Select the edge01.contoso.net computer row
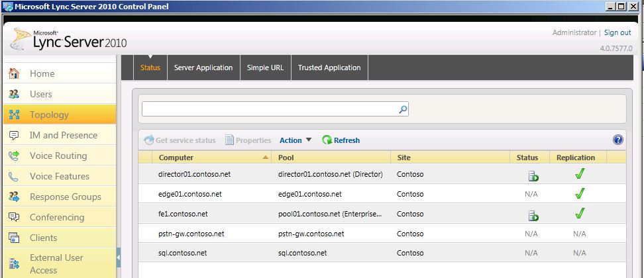This screenshot has height=278, width=644. (382, 194)
